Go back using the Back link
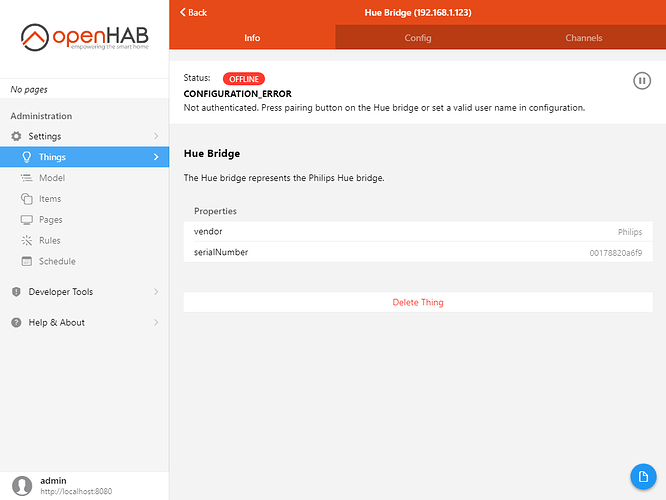The image size is (666, 500). pyautogui.click(x=194, y=12)
